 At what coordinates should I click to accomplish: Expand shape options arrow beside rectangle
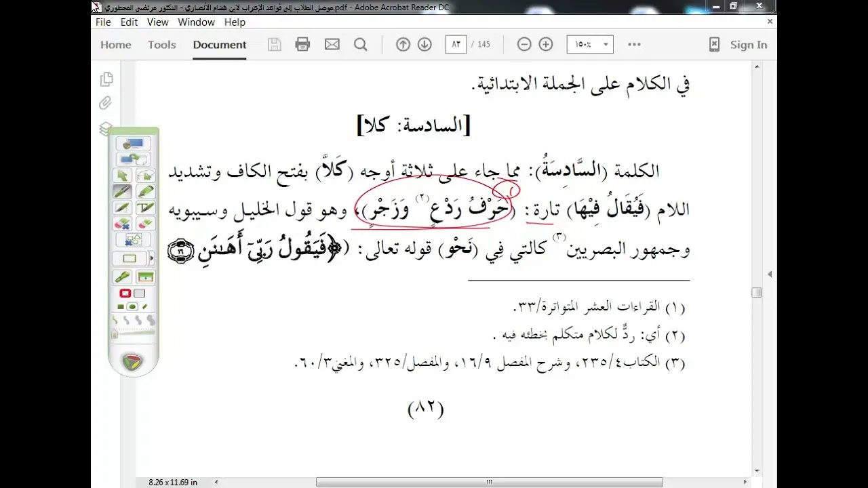click(x=152, y=258)
